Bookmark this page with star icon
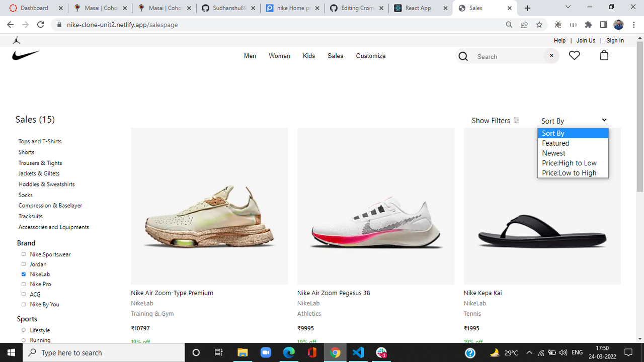 point(539,25)
